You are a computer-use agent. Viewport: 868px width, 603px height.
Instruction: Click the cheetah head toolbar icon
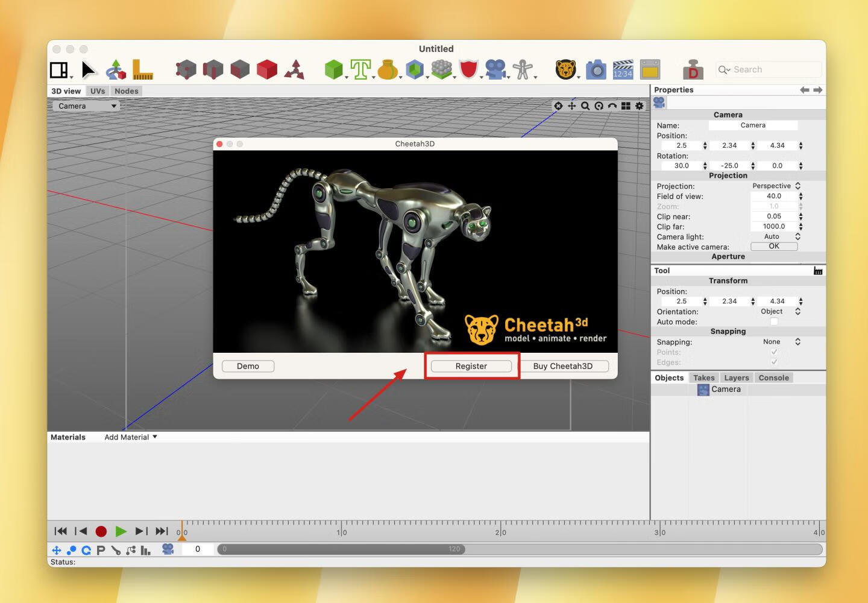pyautogui.click(x=565, y=70)
